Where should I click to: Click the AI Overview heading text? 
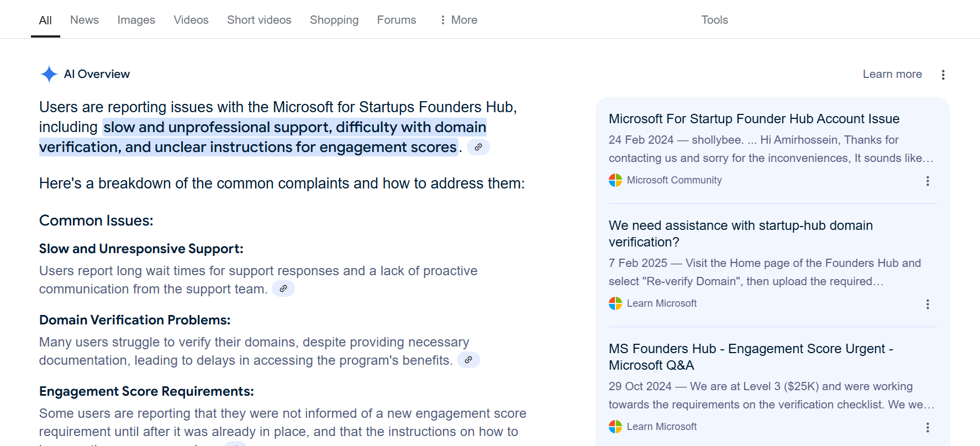[x=97, y=74]
